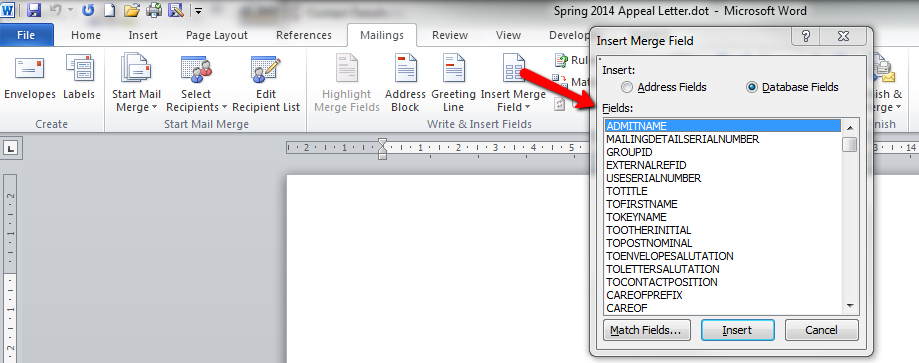The width and height of the screenshot is (919, 363).
Task: Click the Open folder icon in Quick Access toolbar
Action: [x=132, y=10]
